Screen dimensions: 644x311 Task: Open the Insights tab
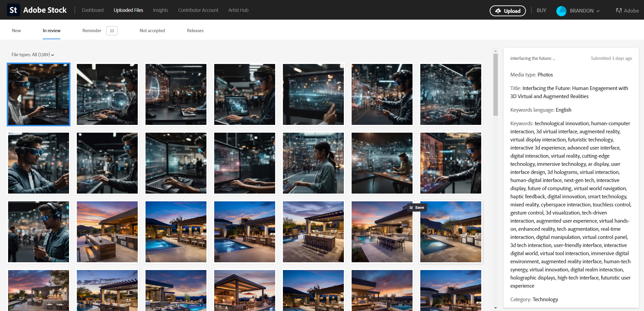[x=160, y=10]
